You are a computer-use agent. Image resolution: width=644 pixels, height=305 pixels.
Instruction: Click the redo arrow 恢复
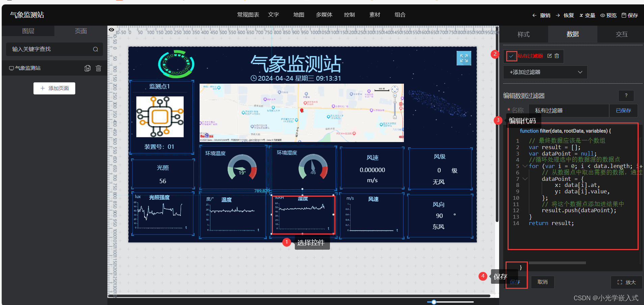tap(565, 15)
